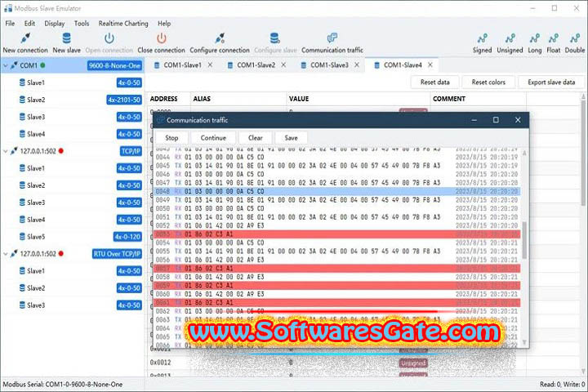Viewport: 588px width, 392px height.
Task: Select Slave4 under COM1
Action: tap(72, 134)
